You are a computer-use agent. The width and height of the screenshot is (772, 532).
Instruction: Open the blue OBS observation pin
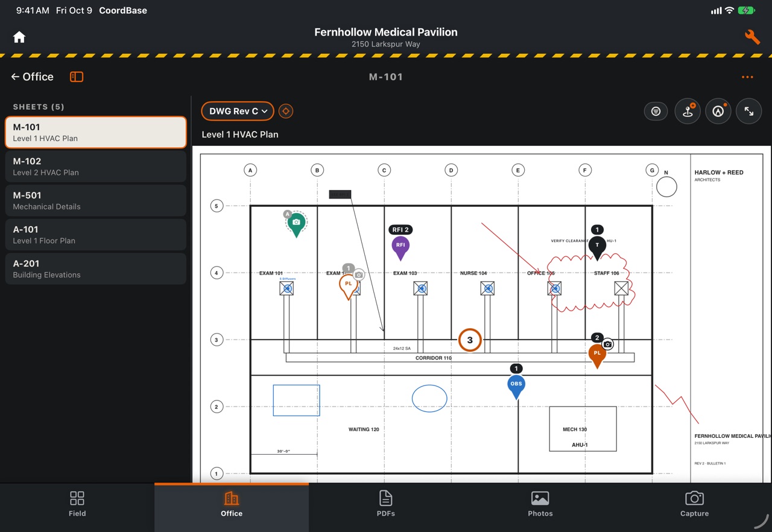[516, 386]
